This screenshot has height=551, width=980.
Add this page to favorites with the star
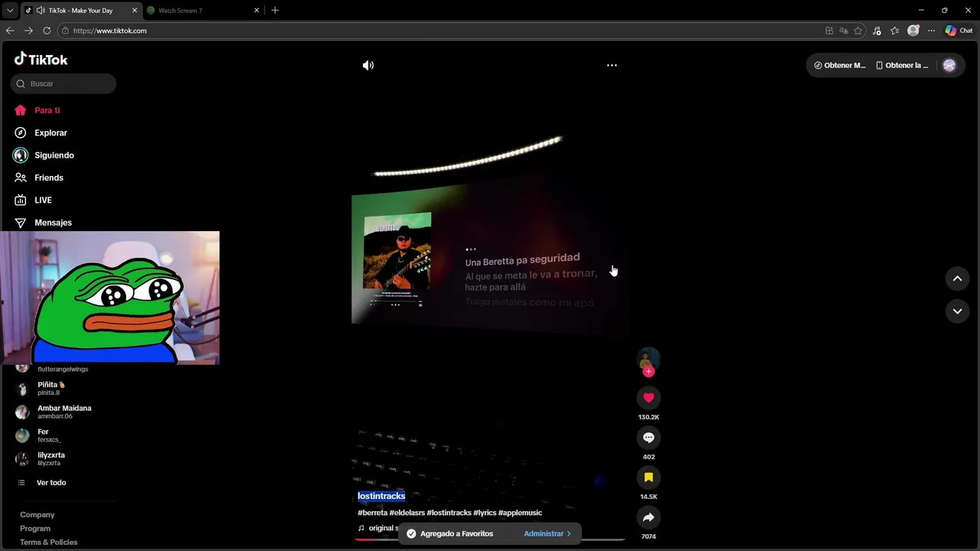[858, 31]
